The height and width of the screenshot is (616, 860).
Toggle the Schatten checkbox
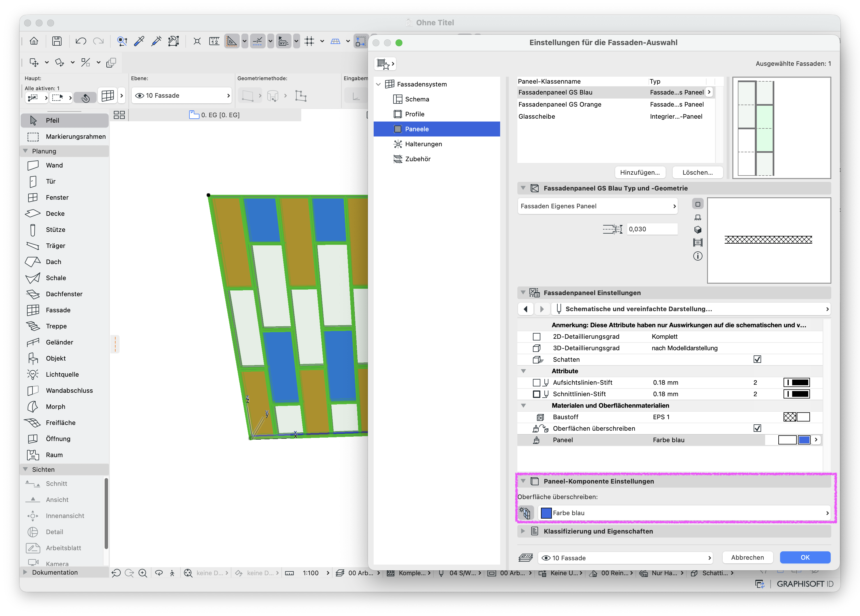(x=757, y=359)
